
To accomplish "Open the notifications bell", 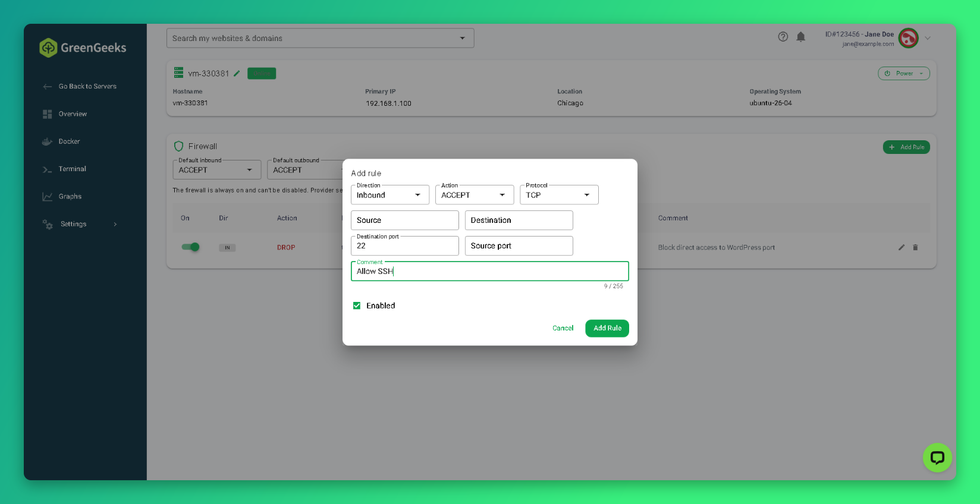I will click(x=801, y=37).
